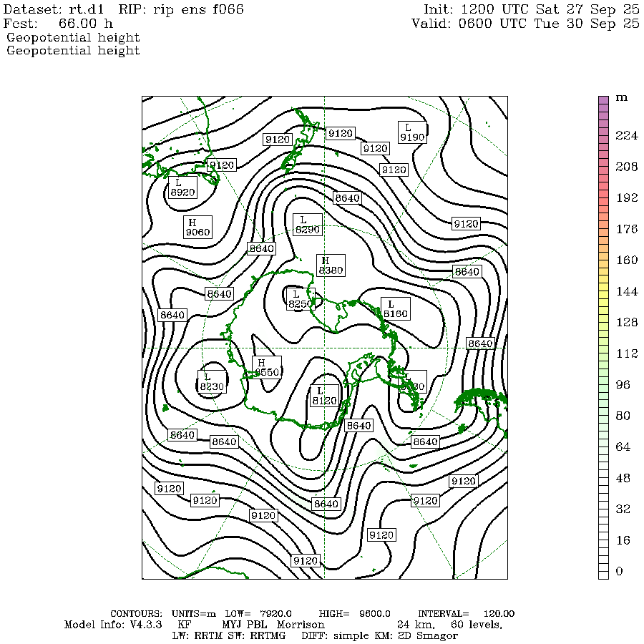Select the 208 value on color scale

click(x=626, y=166)
